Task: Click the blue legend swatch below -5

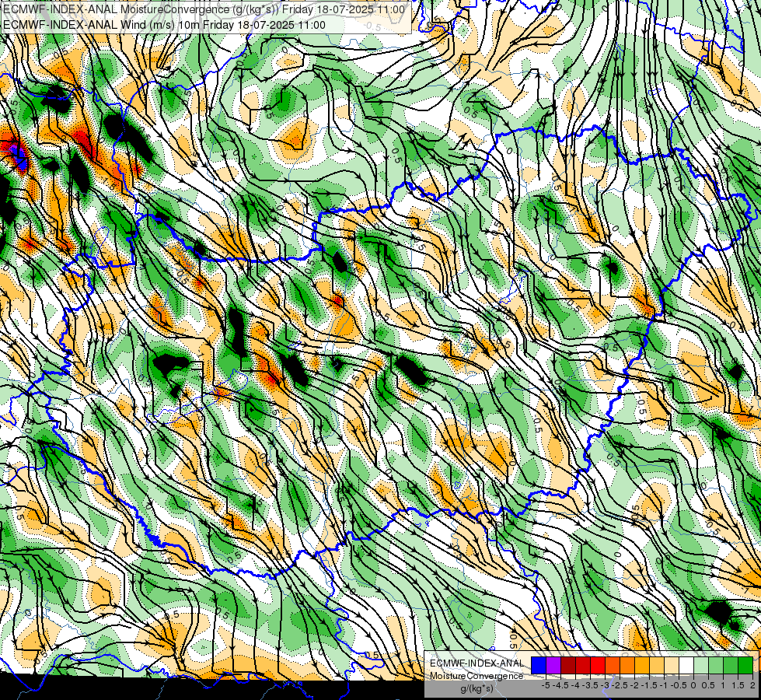Action: (539, 666)
